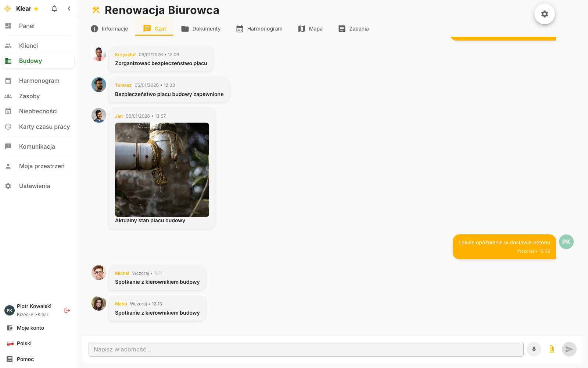Screen dimensions: 588x368
Task: Click Tomasz's avatar in the chat
Action: (99, 85)
